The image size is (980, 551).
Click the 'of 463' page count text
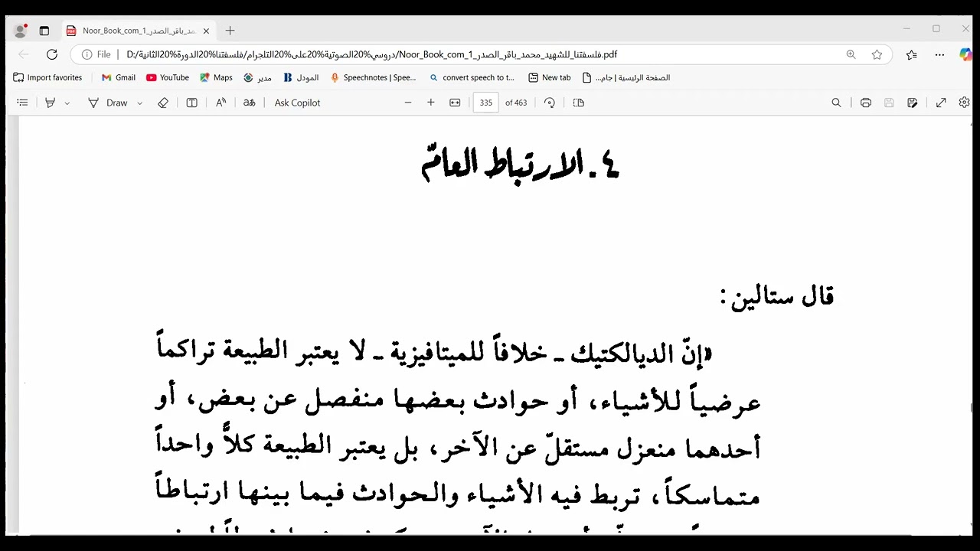pos(516,103)
